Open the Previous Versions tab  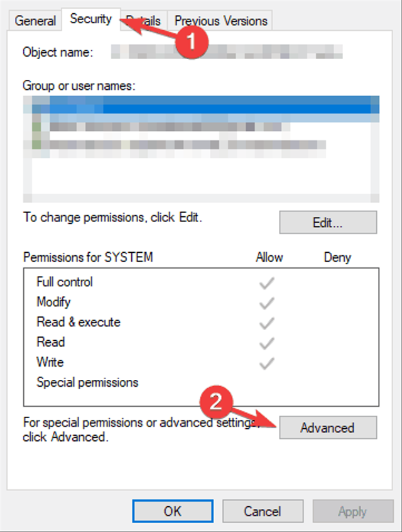(x=221, y=21)
